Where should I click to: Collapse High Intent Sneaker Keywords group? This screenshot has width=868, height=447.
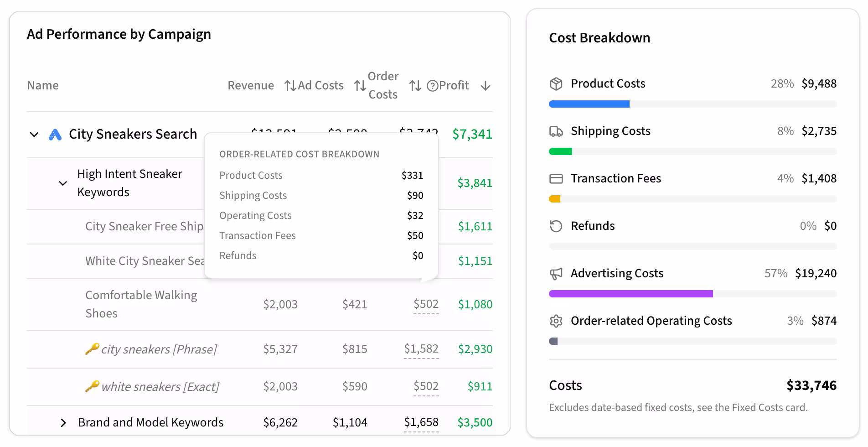pos(63,183)
